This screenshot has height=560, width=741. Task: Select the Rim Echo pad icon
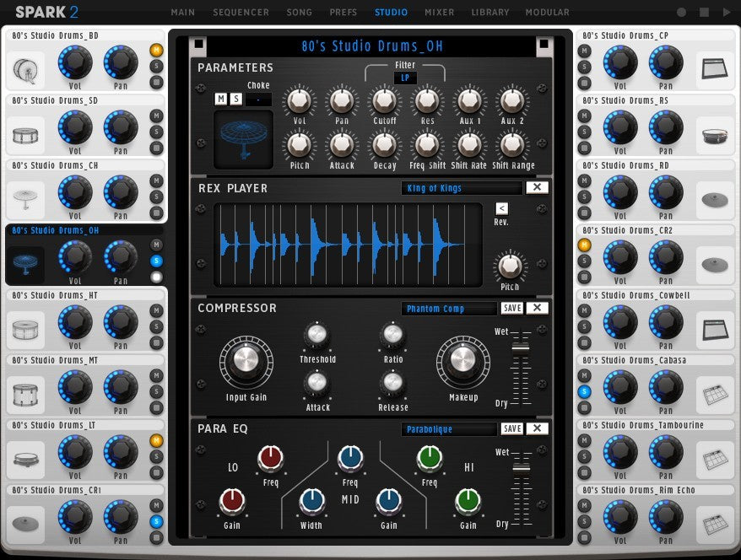click(715, 524)
